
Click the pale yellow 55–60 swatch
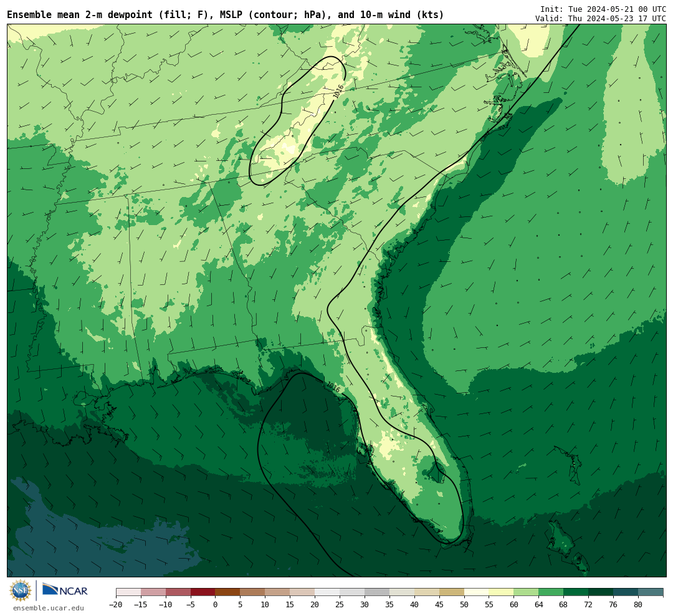pos(501,592)
